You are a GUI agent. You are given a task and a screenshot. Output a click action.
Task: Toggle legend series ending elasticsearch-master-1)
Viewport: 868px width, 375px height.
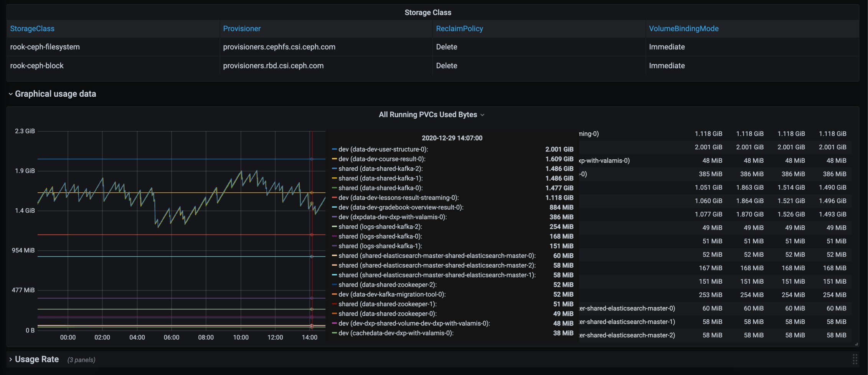click(x=627, y=322)
